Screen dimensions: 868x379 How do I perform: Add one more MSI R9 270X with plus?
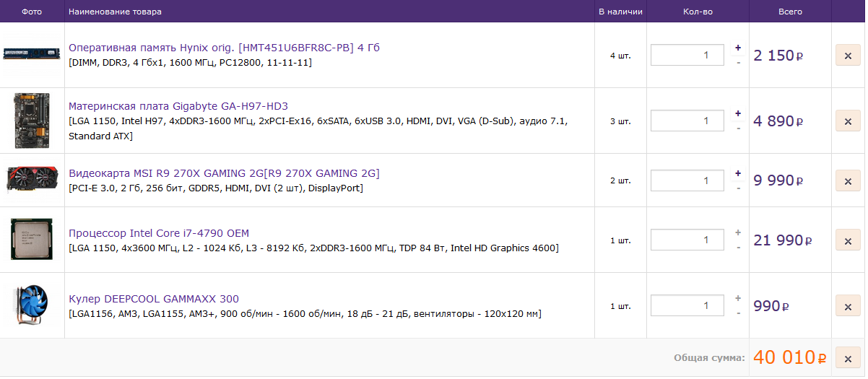[x=738, y=173]
